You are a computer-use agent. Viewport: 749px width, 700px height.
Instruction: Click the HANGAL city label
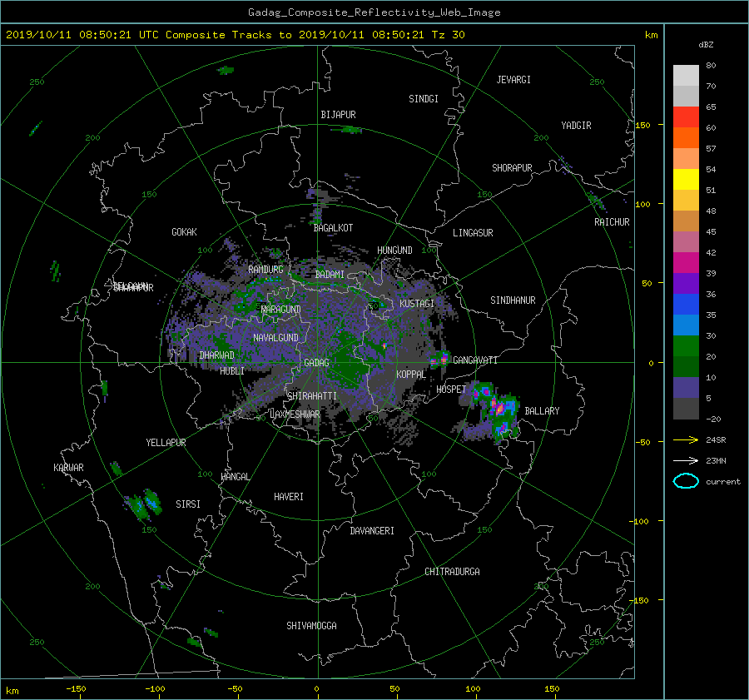pos(235,477)
